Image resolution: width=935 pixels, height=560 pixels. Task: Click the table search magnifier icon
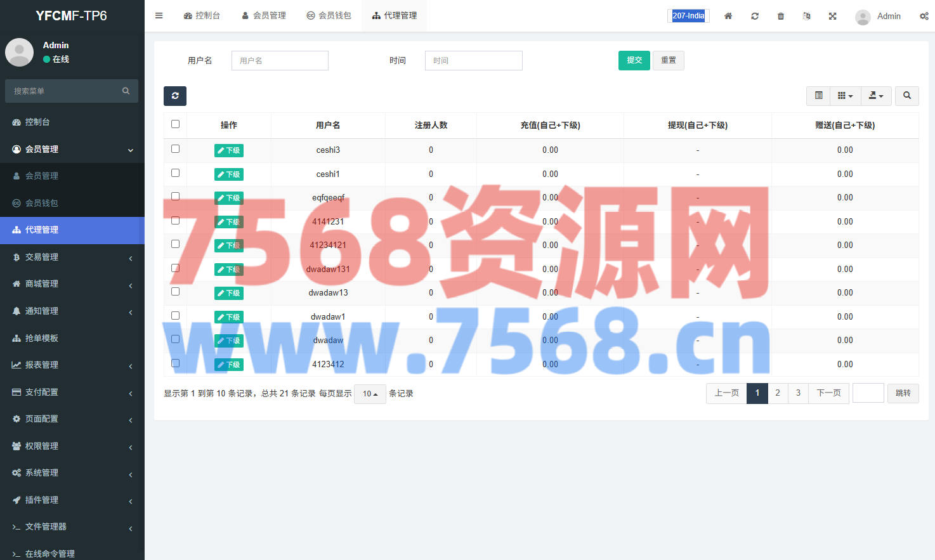click(x=907, y=96)
